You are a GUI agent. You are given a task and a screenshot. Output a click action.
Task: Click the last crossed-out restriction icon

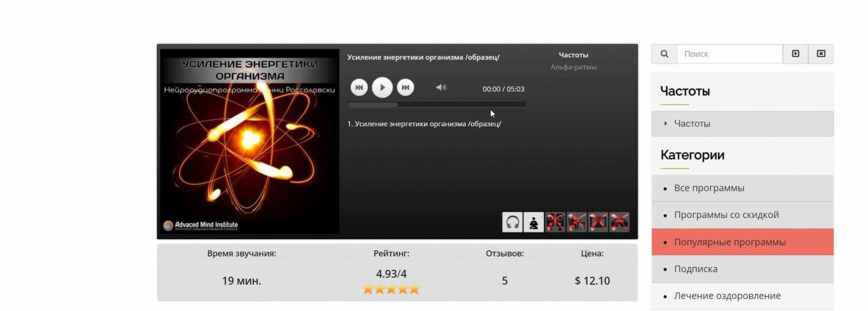click(x=619, y=223)
